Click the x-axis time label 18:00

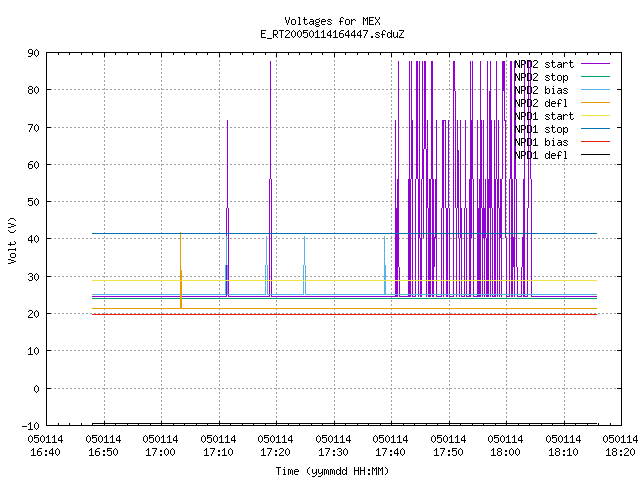point(506,452)
